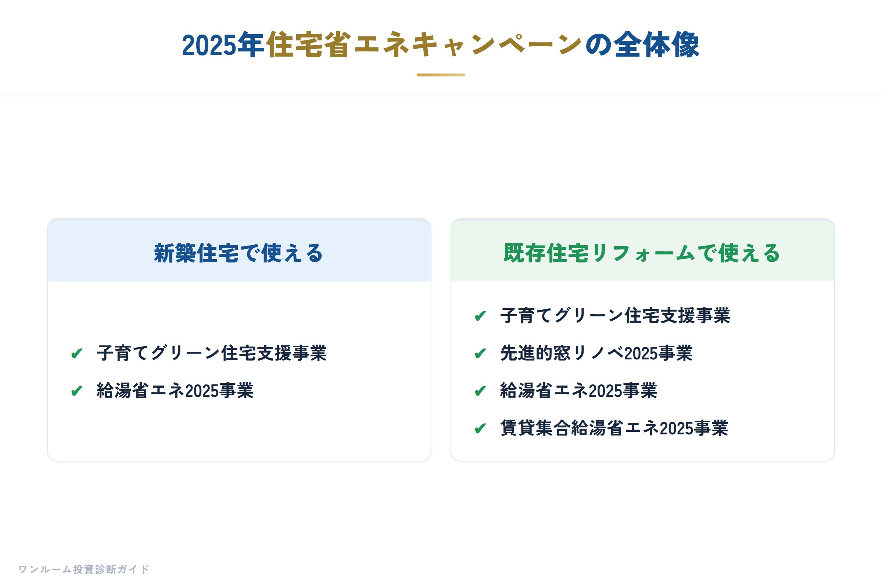The width and height of the screenshot is (882, 588).
Task: Click the checkmark beside 子育てグリーン住宅支援事業 in the new-build card
Action: pos(77,353)
